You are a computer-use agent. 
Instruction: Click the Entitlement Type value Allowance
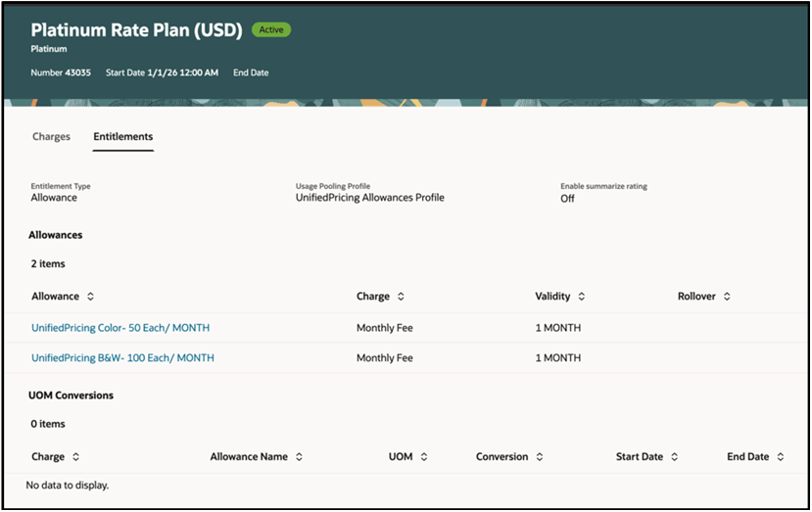[x=54, y=198]
